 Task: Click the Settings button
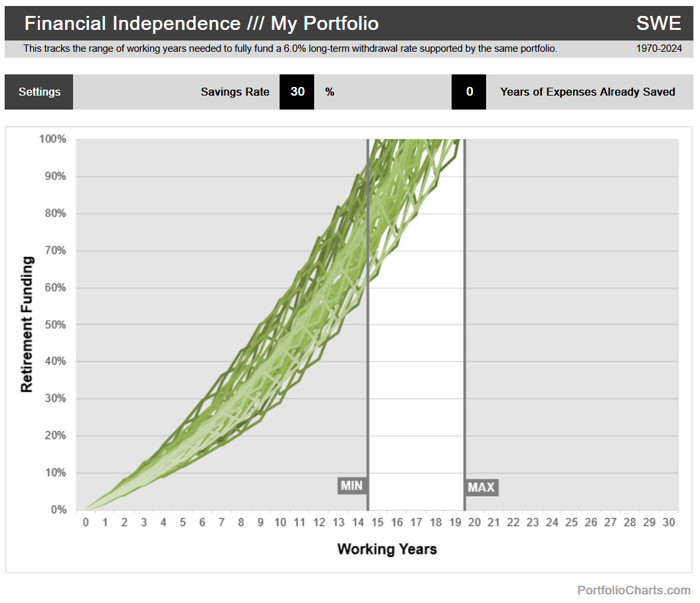pyautogui.click(x=39, y=92)
